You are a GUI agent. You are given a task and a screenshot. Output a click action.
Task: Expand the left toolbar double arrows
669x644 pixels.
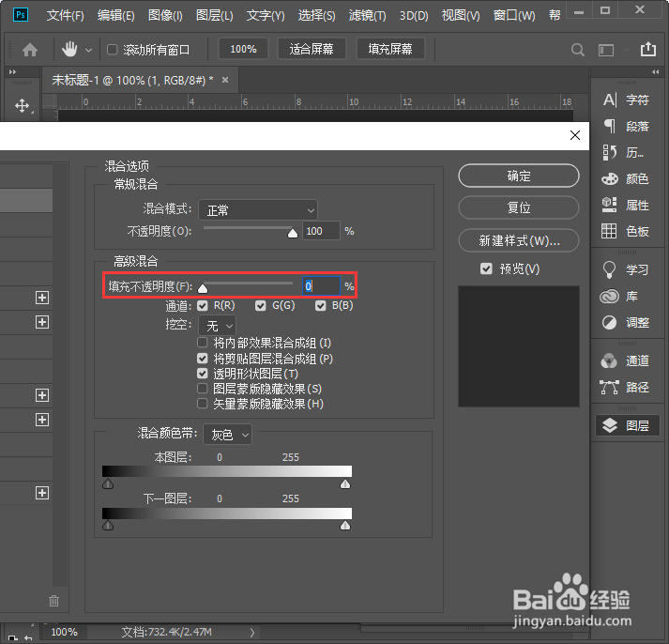12,72
